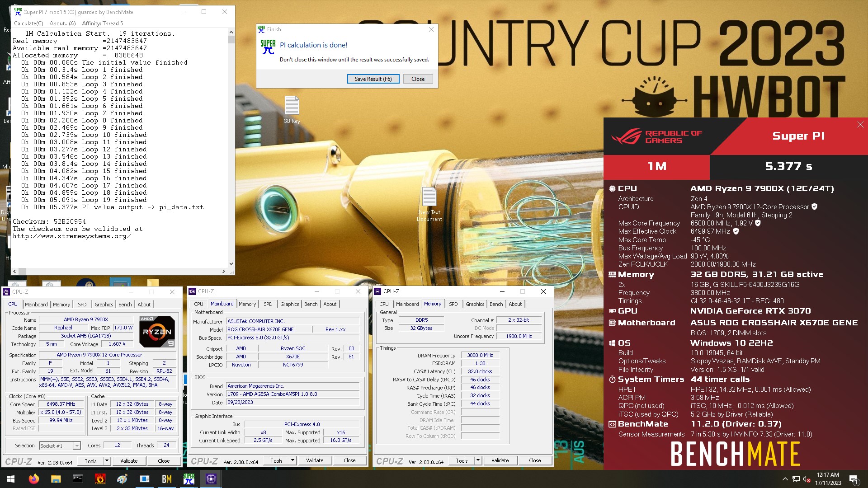Screen dimensions: 868x488
Task: Open the Graphics tab in CPU-Z Memory window
Action: coord(475,304)
